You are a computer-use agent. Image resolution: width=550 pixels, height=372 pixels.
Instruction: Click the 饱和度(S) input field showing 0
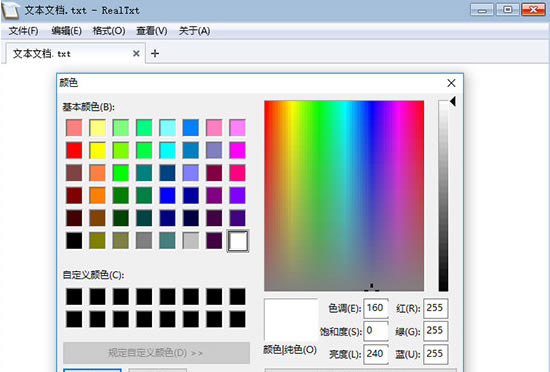pos(376,331)
